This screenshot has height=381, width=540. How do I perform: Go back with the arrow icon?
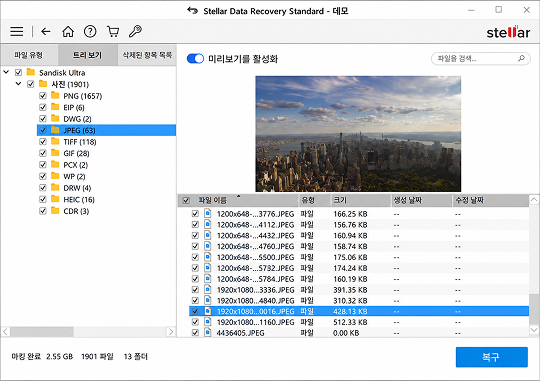click(46, 31)
